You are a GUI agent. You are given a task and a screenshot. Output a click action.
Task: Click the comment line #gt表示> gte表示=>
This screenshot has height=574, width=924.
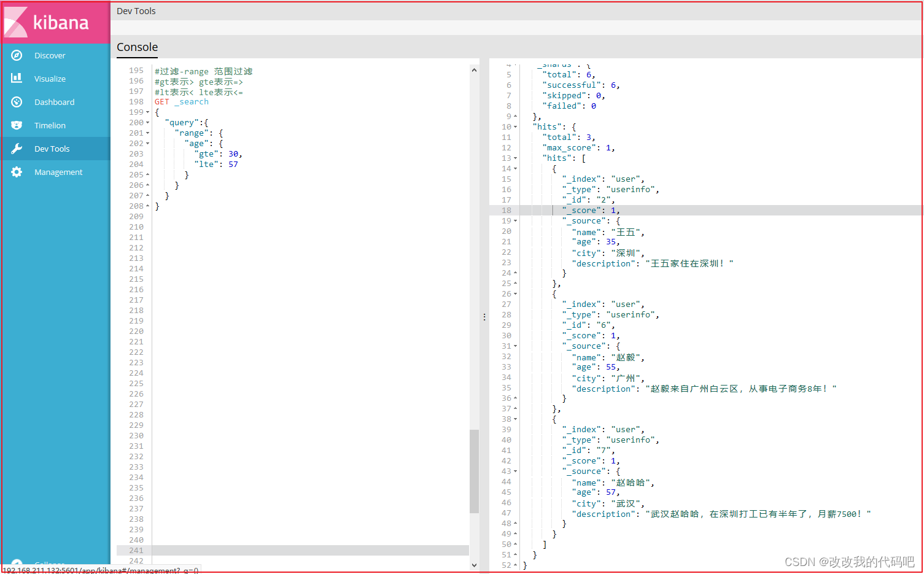coord(199,82)
